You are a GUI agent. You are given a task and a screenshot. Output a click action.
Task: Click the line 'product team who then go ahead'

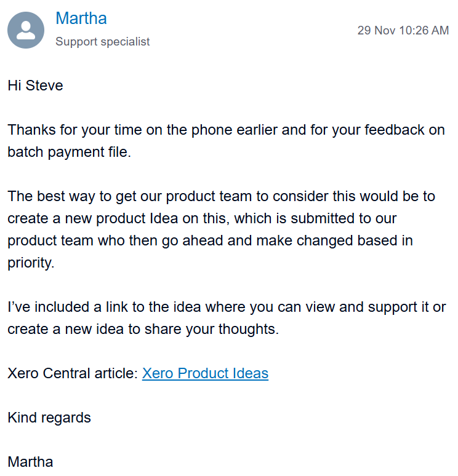pyautogui.click(x=210, y=240)
